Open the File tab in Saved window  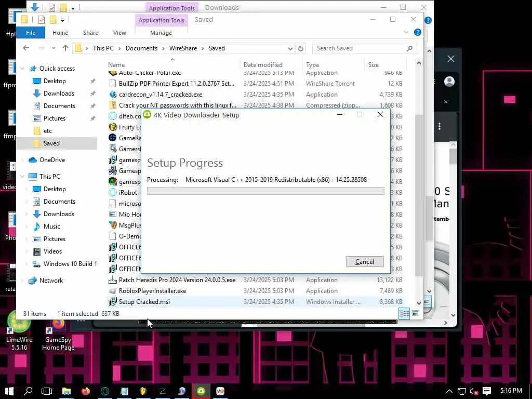click(31, 33)
